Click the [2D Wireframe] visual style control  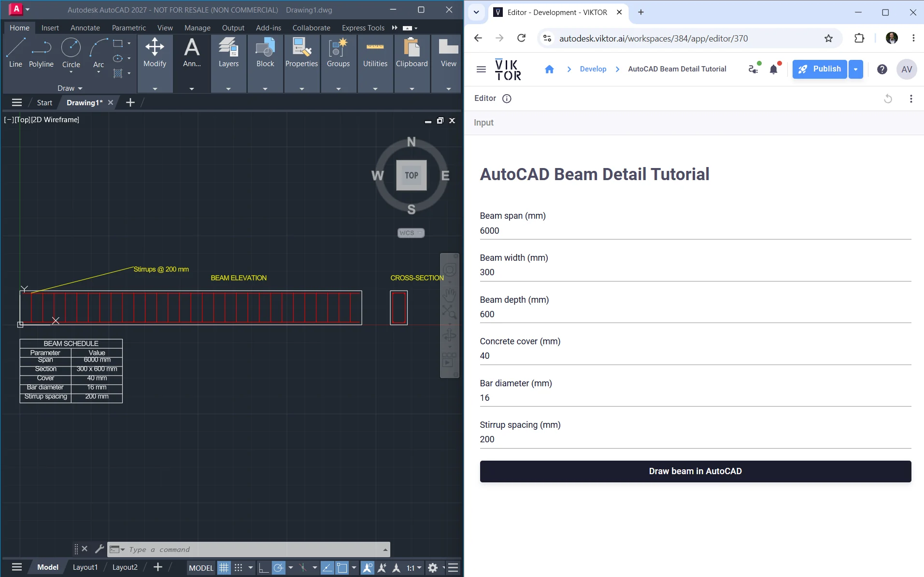click(x=55, y=119)
